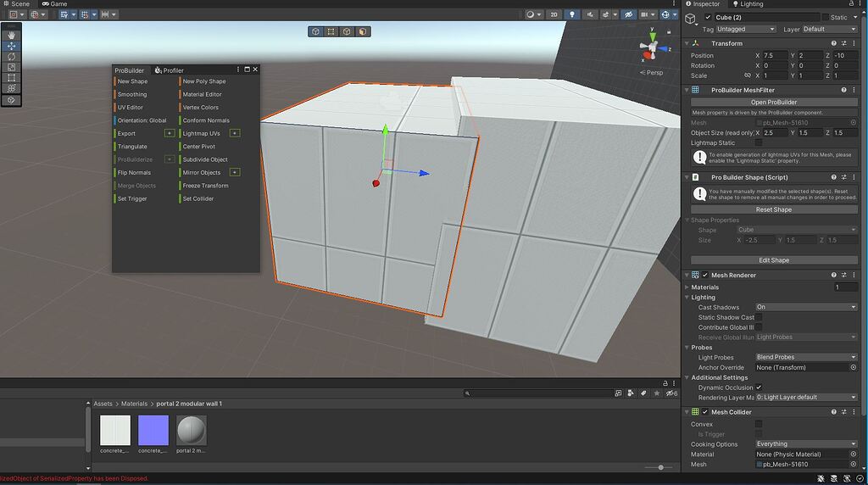The width and height of the screenshot is (868, 485).
Task: Open the draw mode shading dropdown
Action: [534, 14]
